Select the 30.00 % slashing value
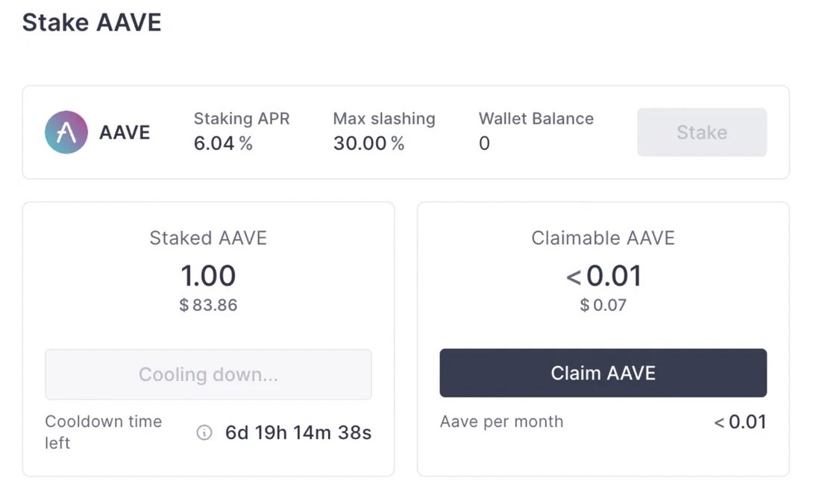Screen dimensions: 816x504 coord(368,144)
